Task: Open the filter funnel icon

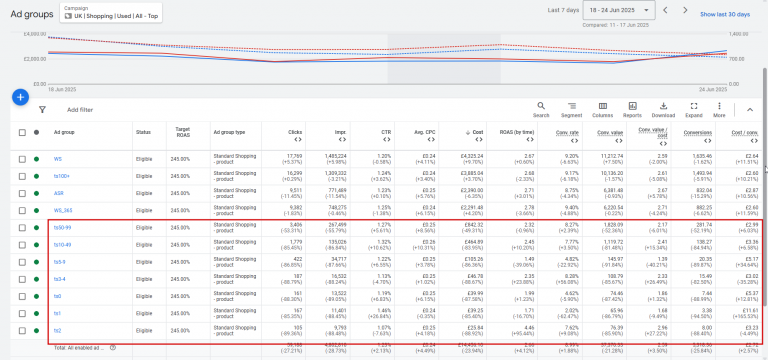Action: click(x=42, y=110)
